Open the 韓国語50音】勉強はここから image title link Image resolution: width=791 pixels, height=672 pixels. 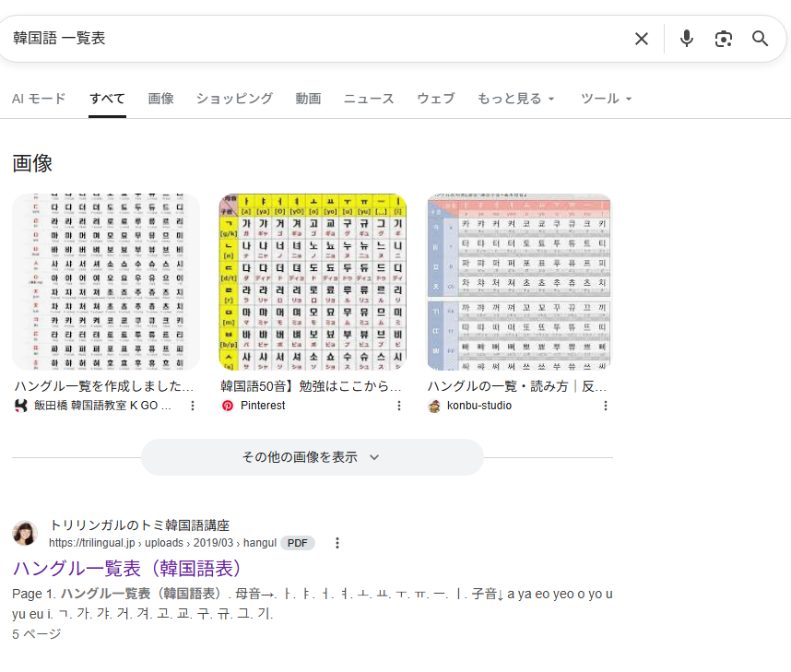[x=311, y=386]
